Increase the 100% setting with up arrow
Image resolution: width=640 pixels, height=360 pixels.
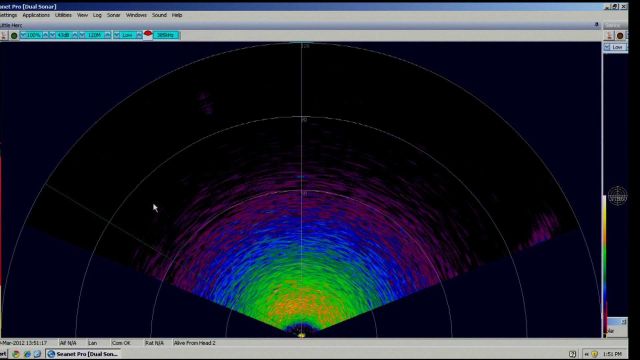point(45,36)
